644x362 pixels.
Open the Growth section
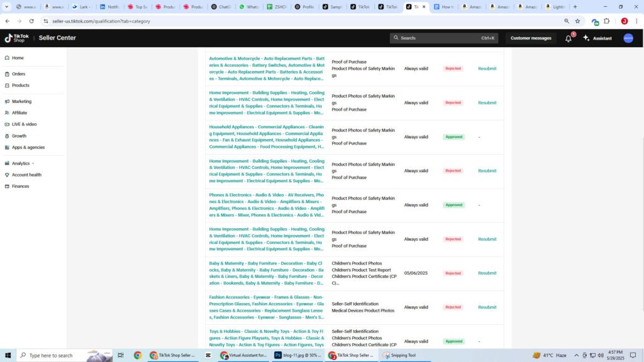[16, 136]
